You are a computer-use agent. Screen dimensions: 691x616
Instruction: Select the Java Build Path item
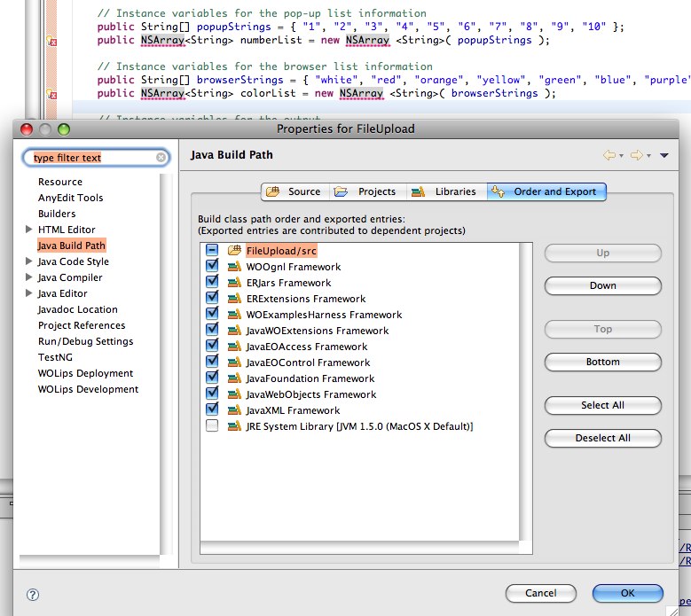pos(71,246)
